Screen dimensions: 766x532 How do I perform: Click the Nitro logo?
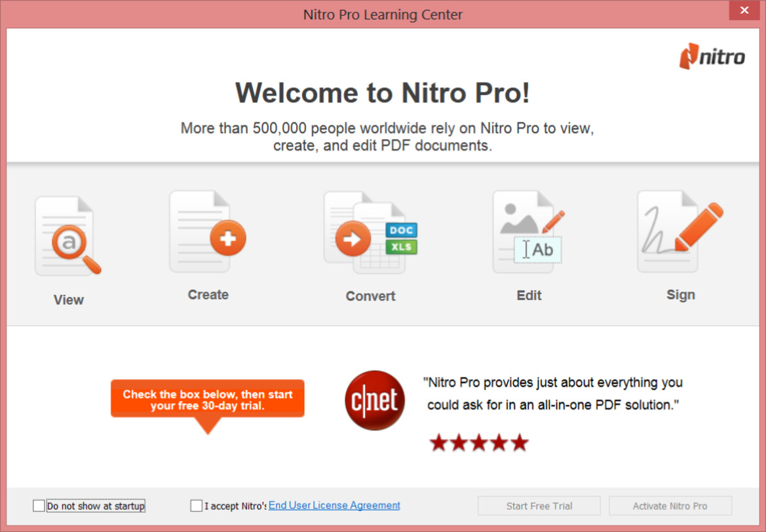[712, 56]
